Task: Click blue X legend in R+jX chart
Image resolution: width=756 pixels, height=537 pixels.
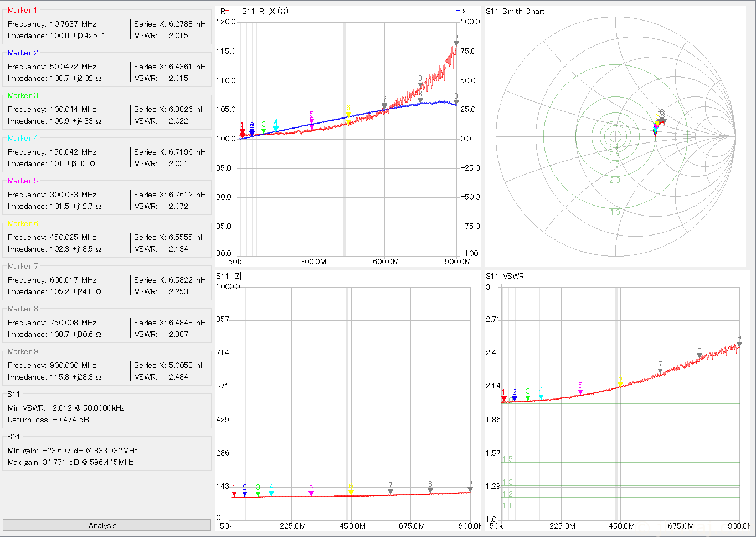Action: point(461,11)
